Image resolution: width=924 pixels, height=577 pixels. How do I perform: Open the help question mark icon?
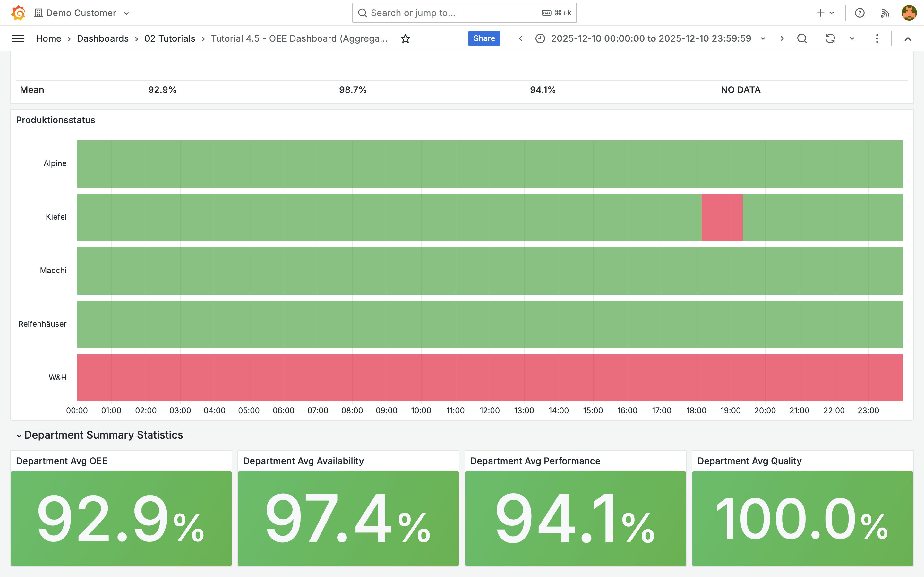[860, 13]
